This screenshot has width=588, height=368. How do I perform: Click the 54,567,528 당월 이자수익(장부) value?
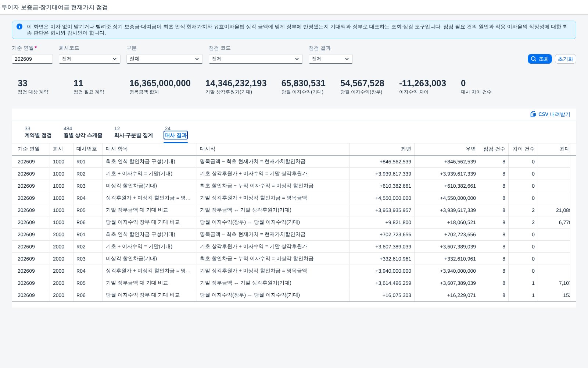click(x=362, y=84)
